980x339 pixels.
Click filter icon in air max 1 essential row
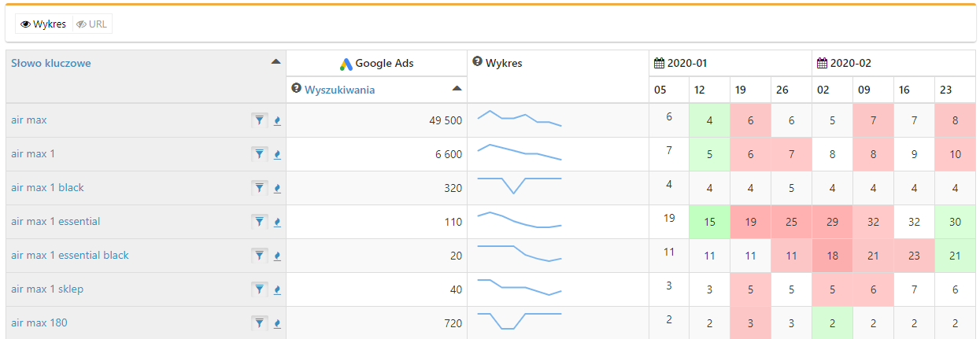(x=259, y=222)
